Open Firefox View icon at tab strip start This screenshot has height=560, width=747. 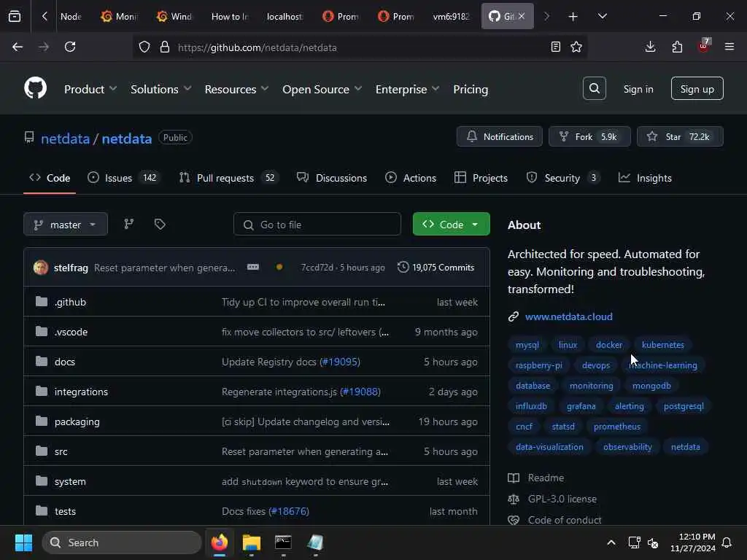click(15, 16)
